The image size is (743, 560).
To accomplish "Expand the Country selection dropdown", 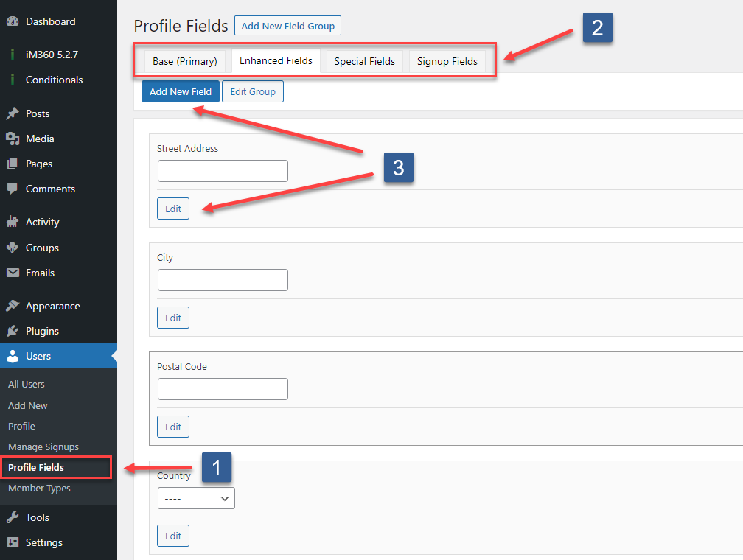I will (196, 498).
